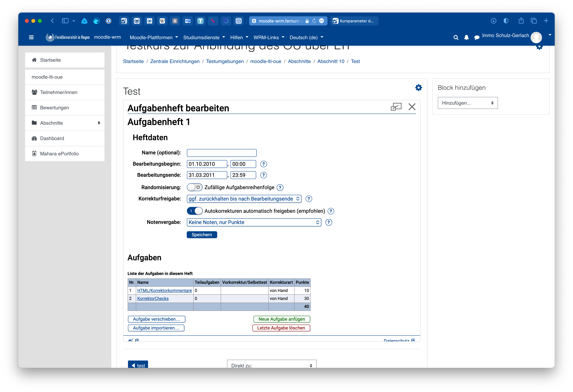Screen dimensions: 573x392
Task: Click Letzte Aufgabe löschen button
Action: click(281, 328)
